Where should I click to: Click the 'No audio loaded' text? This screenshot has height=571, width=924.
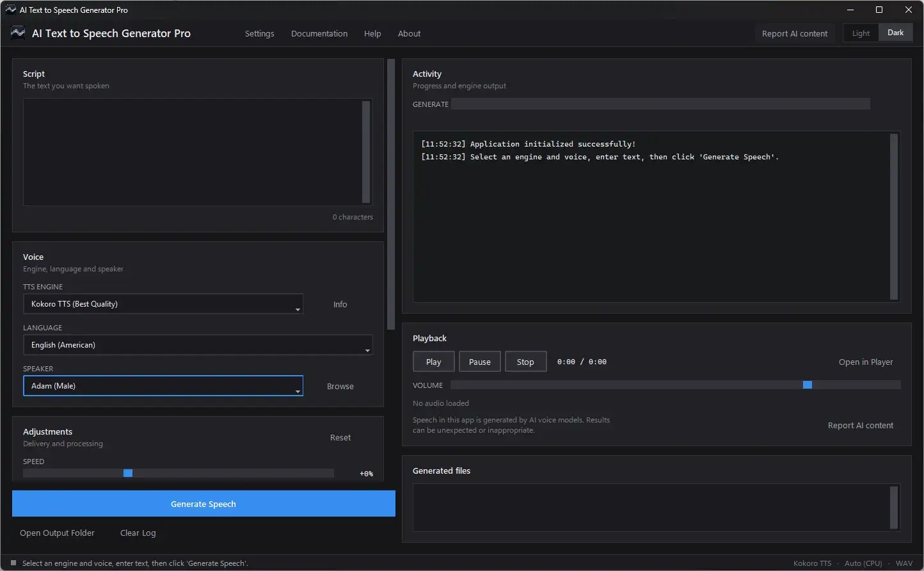(441, 403)
